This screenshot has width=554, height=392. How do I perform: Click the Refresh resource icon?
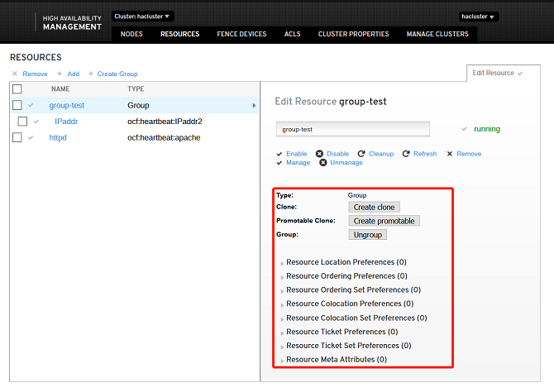pyautogui.click(x=406, y=154)
